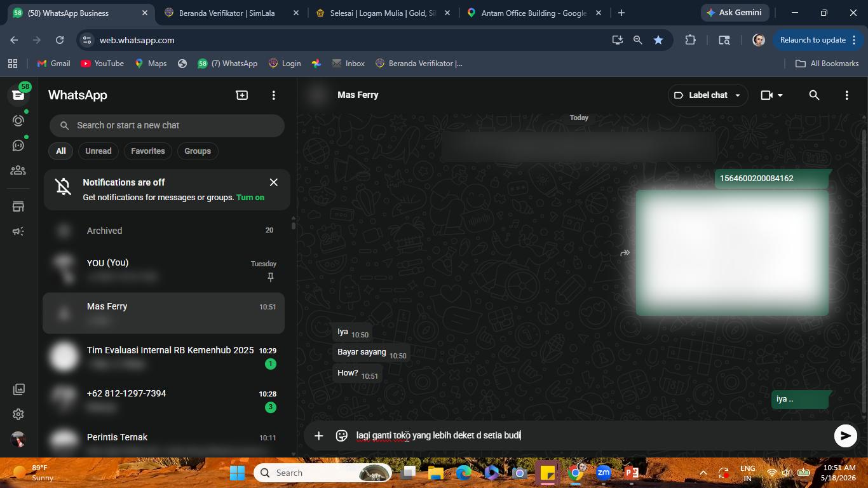Search within the Mas Ferry conversation

coord(814,95)
